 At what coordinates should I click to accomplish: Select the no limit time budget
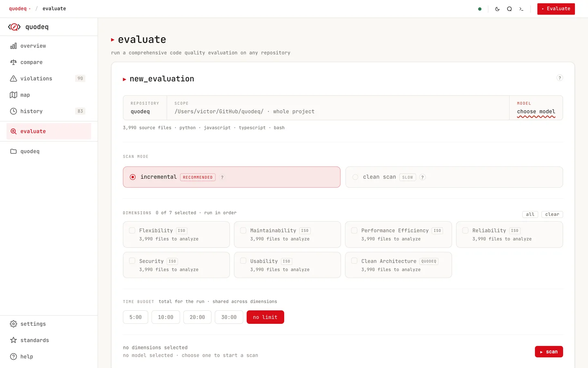tap(265, 317)
